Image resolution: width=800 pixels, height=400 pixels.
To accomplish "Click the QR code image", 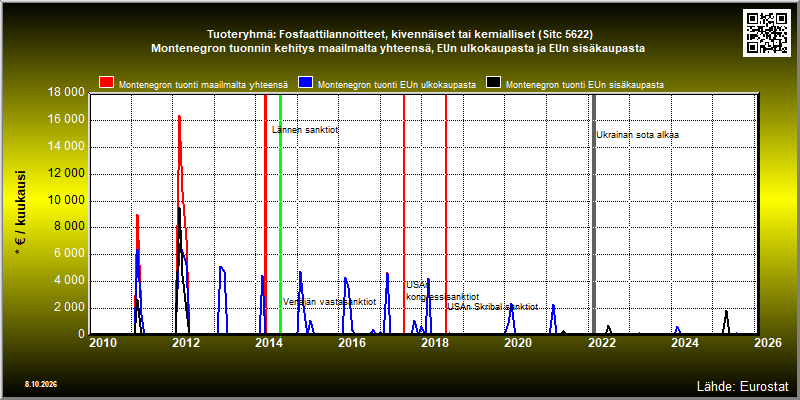I will tap(766, 33).
